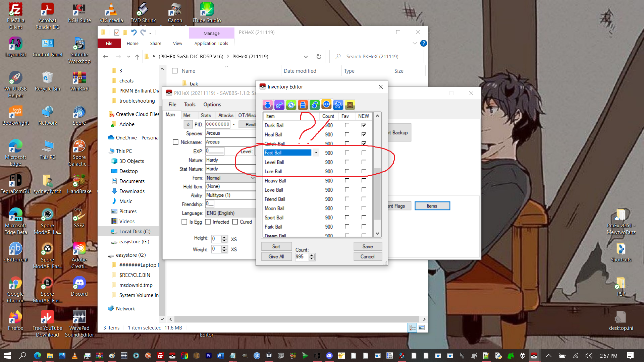Viewport: 644px width, 362px height.
Task: Go up one folder in Explorer
Action: tap(137, 57)
